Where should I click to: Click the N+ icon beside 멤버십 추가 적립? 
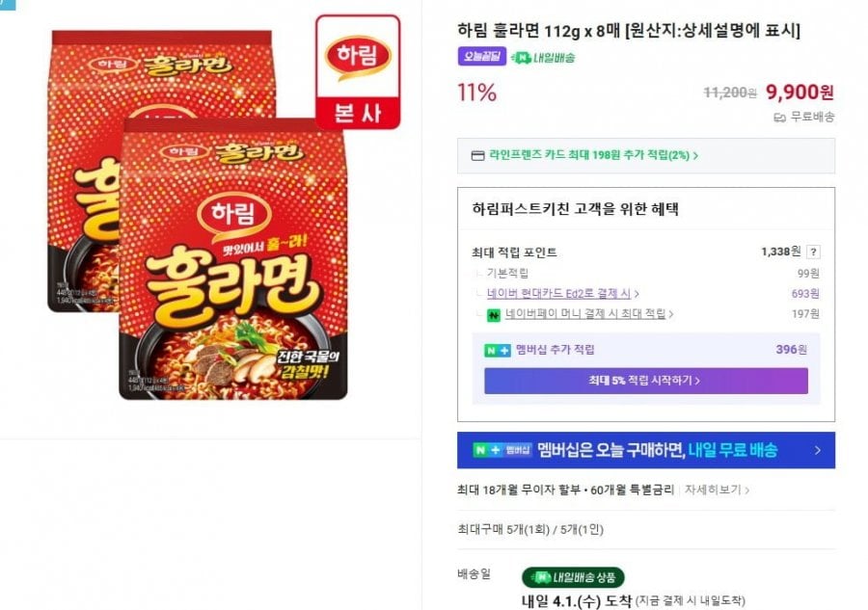[x=497, y=350]
